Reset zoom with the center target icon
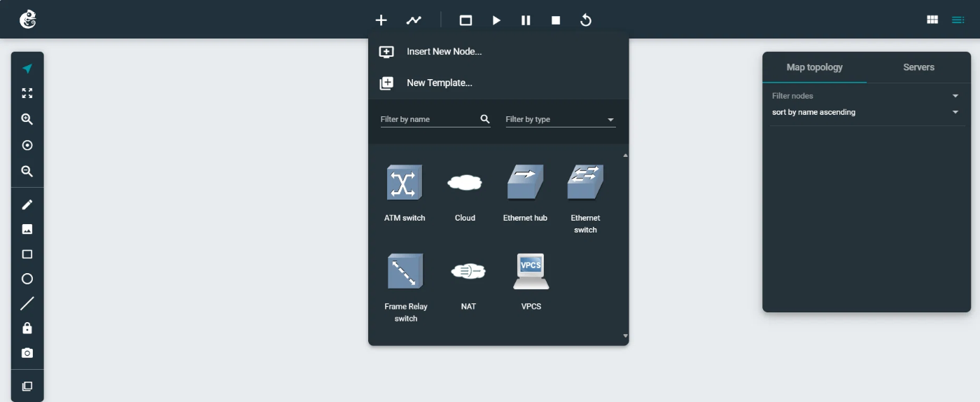 tap(27, 145)
